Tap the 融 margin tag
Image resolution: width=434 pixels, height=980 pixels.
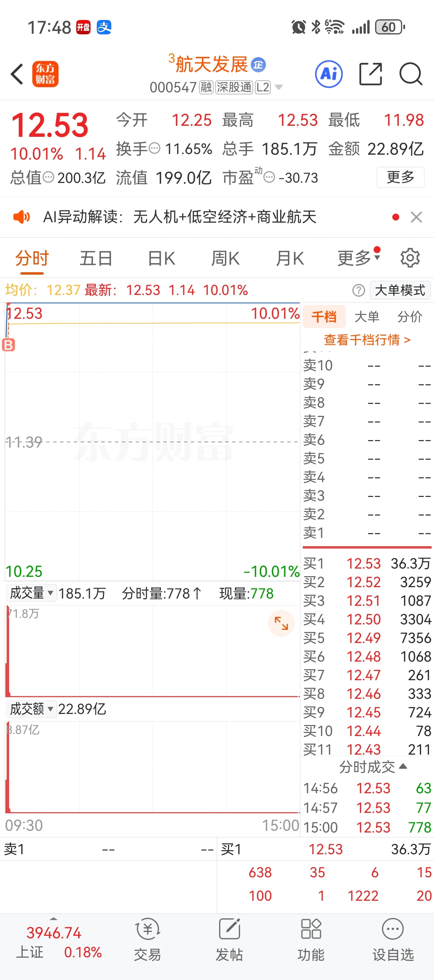pos(206,88)
